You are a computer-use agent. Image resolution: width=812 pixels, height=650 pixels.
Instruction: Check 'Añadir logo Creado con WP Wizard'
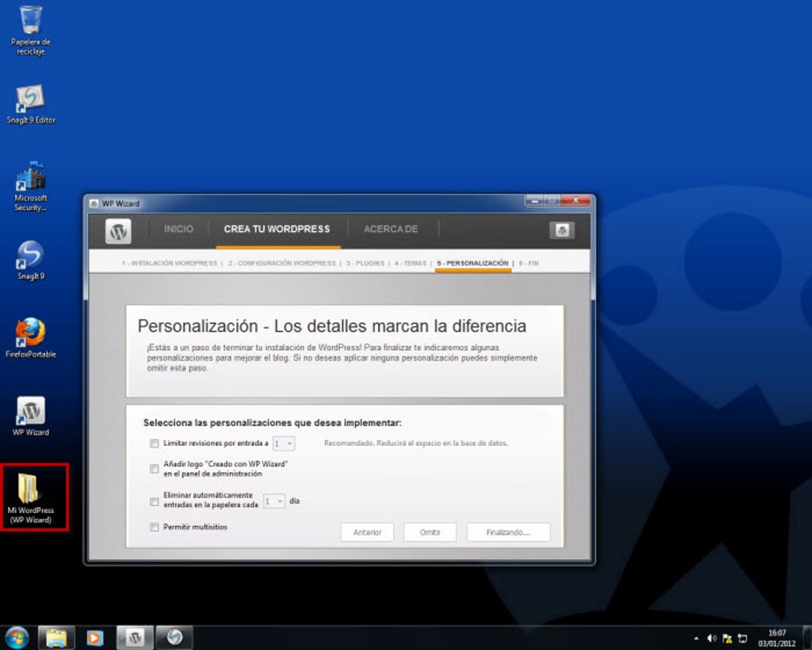(154, 469)
